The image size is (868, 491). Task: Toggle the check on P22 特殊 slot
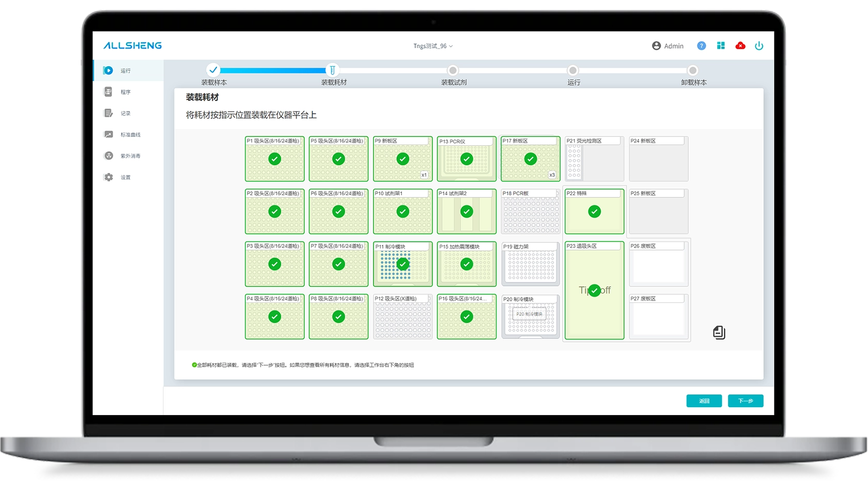pyautogui.click(x=594, y=211)
